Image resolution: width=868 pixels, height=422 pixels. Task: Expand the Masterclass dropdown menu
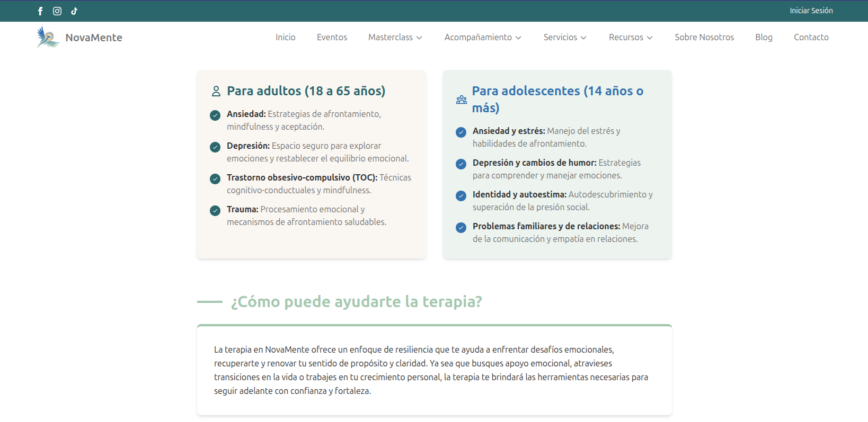point(395,38)
